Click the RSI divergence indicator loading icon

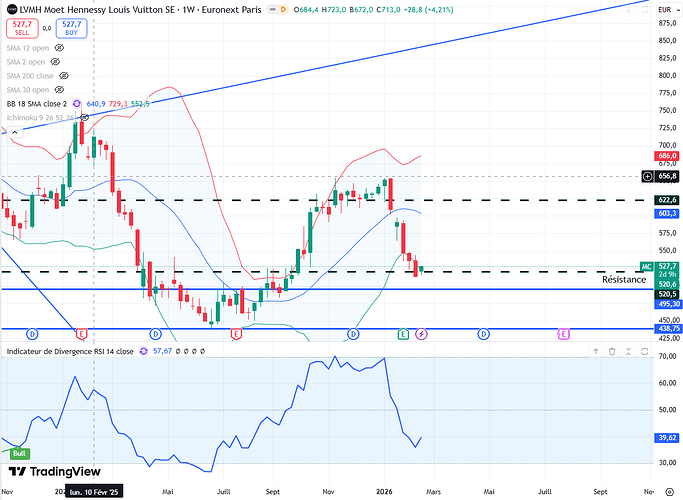tap(143, 351)
